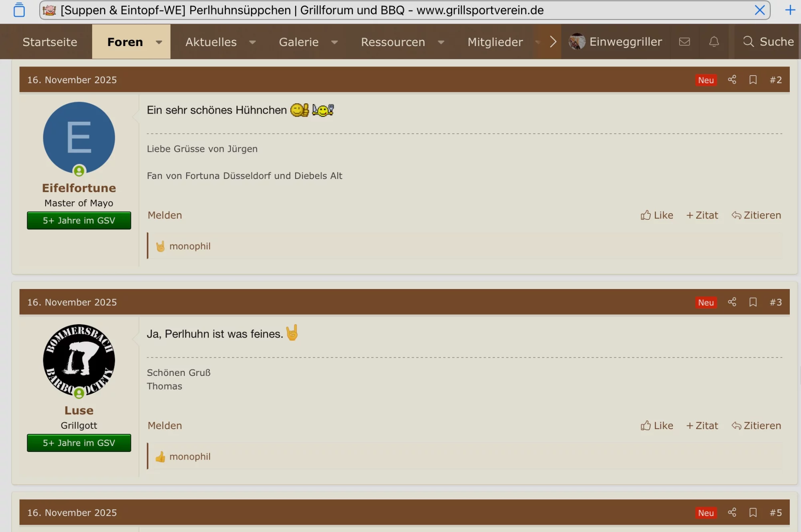Close the current browser tab
Viewport: 801px width, 532px height.
(759, 10)
